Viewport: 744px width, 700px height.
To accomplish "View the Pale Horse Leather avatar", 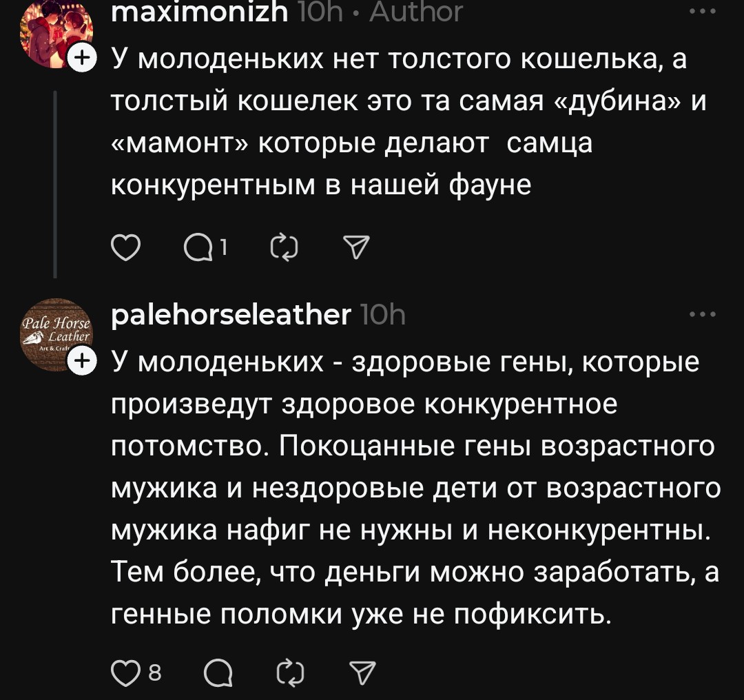I will (55, 333).
